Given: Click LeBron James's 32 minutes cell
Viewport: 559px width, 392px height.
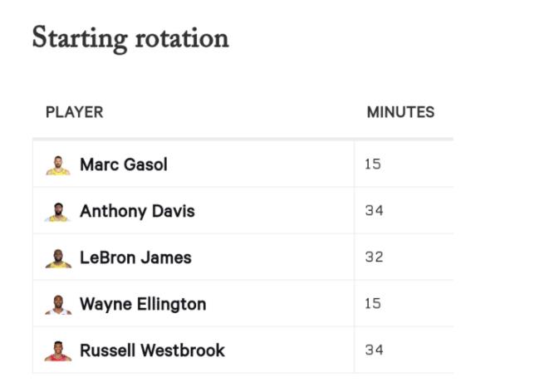Looking at the screenshot, I should click(x=404, y=257).
